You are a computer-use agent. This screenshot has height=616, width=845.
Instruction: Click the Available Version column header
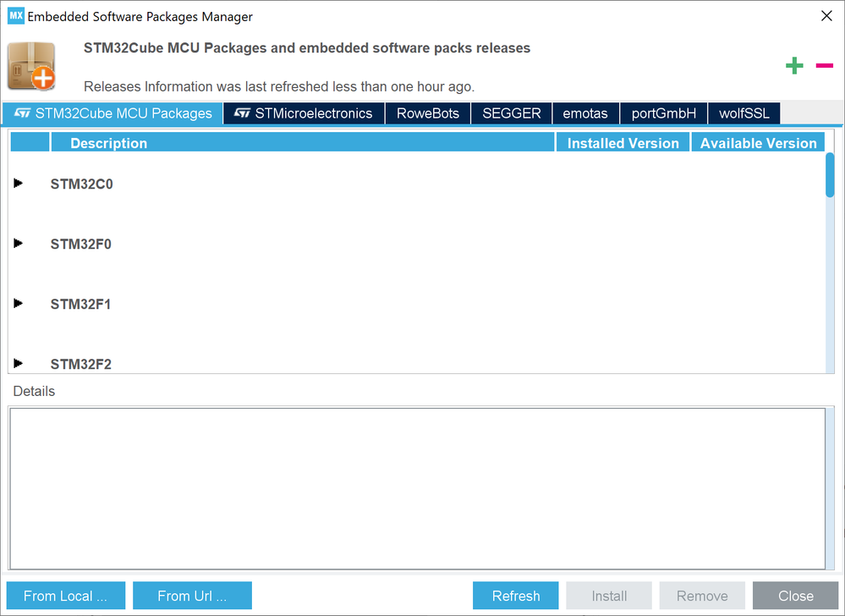pyautogui.click(x=758, y=143)
